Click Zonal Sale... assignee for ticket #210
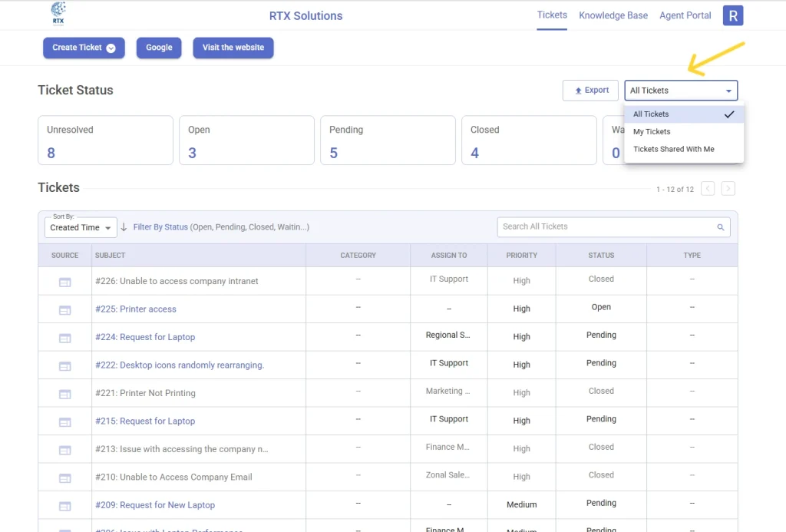The image size is (786, 532). click(448, 475)
